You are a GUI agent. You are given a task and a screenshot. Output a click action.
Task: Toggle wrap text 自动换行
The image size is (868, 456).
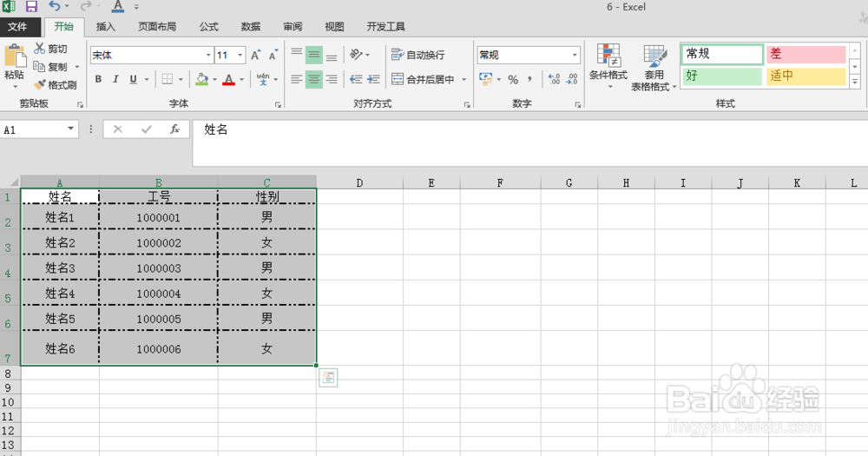point(418,55)
